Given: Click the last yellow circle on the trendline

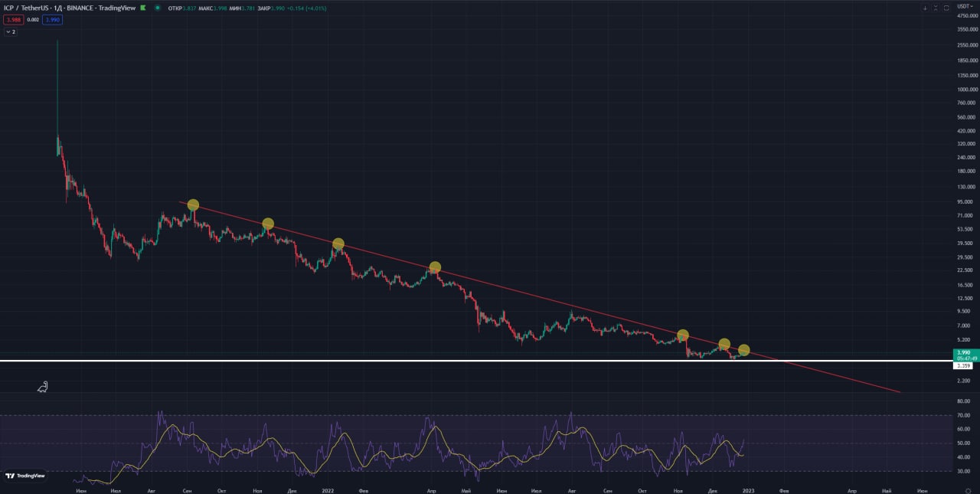Looking at the screenshot, I should (743, 351).
